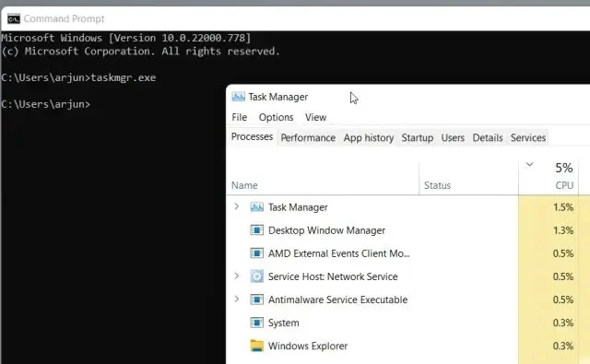590x364 pixels.
Task: Select the Task Manager process row icon
Action: (x=256, y=207)
